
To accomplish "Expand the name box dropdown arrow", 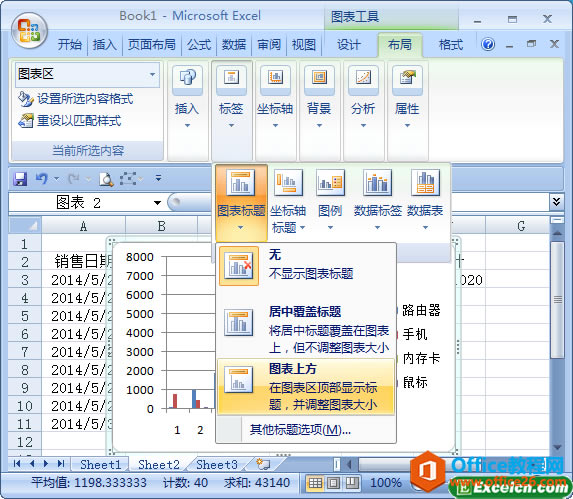I will (158, 203).
